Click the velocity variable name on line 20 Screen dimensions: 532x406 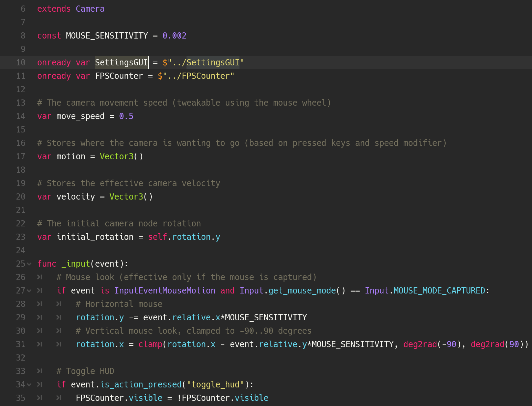pyautogui.click(x=76, y=197)
